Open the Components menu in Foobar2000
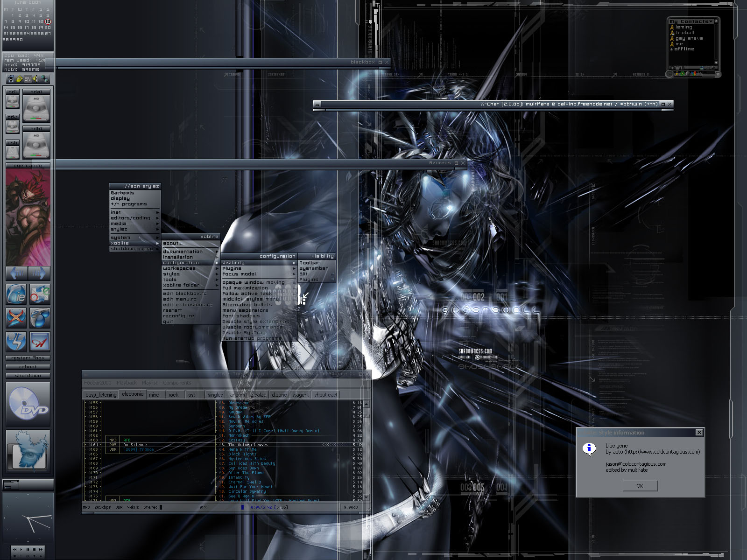The height and width of the screenshot is (560, 747). coord(177,383)
